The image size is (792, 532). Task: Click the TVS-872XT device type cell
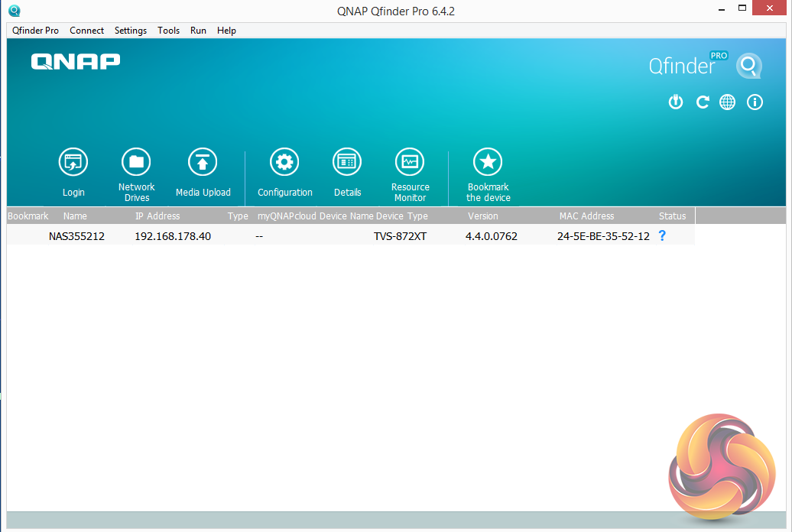pos(400,236)
